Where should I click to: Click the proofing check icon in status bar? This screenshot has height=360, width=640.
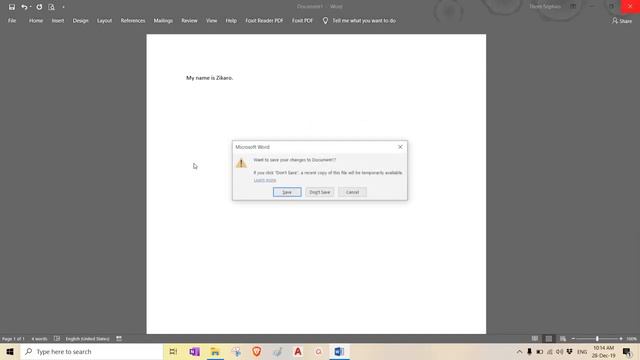[57, 338]
